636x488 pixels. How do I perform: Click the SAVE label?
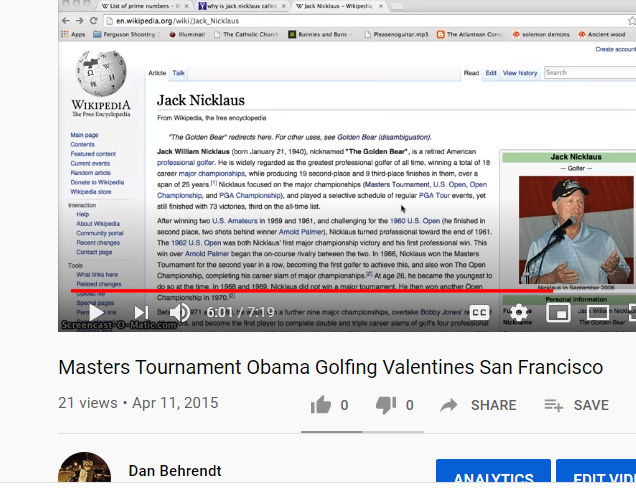(x=591, y=405)
